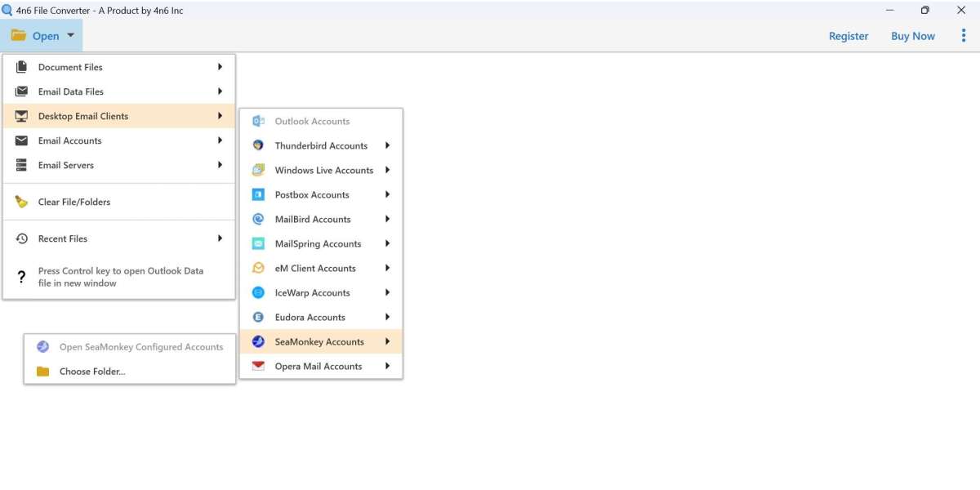
Task: Expand the Recent Files submenu arrow
Action: 220,238
